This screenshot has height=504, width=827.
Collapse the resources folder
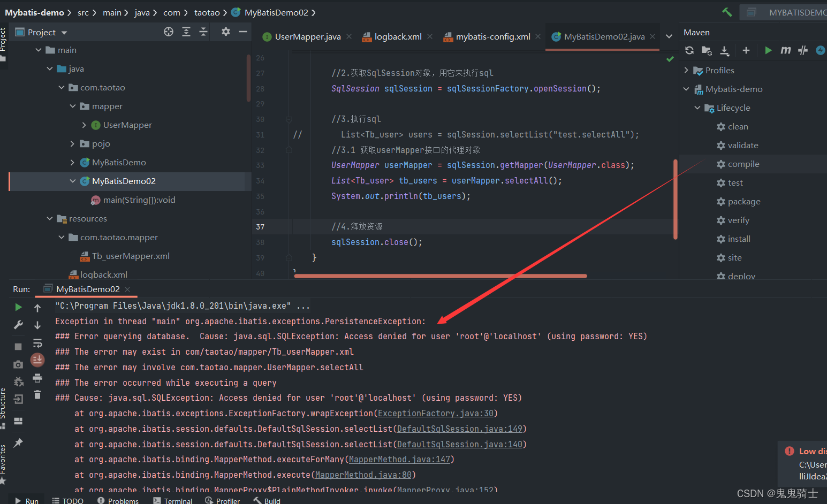pyautogui.click(x=50, y=218)
